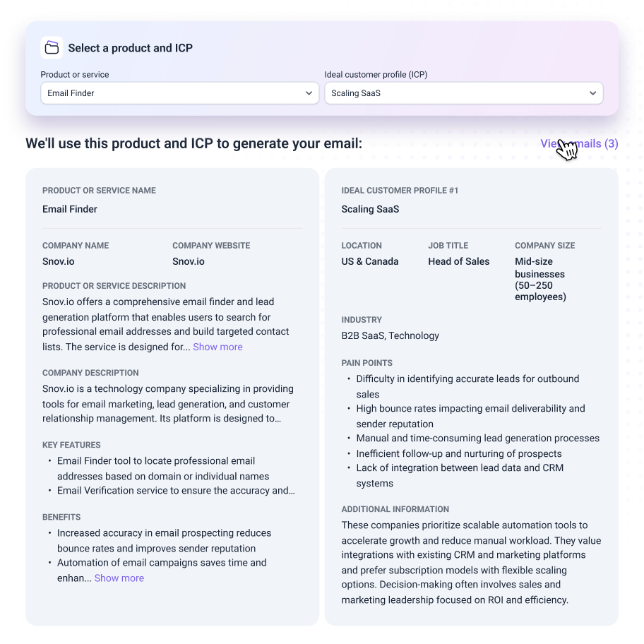Select the Email Finder combo box field
The height and width of the screenshot is (644, 644).
180,93
